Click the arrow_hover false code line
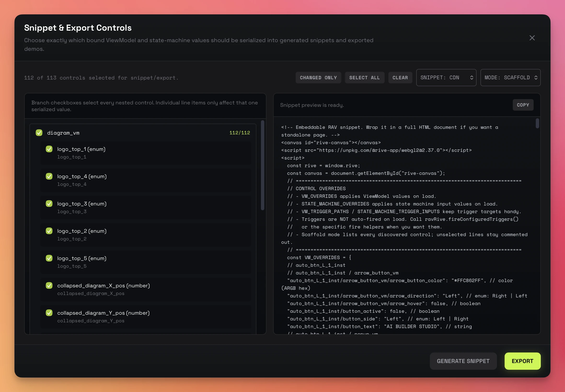The width and height of the screenshot is (565, 392). click(x=384, y=303)
